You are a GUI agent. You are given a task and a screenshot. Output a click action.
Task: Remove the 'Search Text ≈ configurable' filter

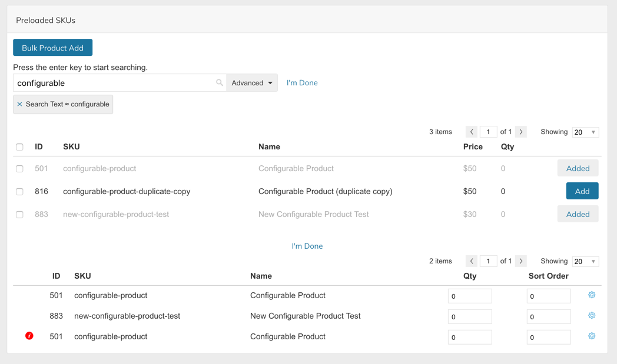tap(19, 105)
